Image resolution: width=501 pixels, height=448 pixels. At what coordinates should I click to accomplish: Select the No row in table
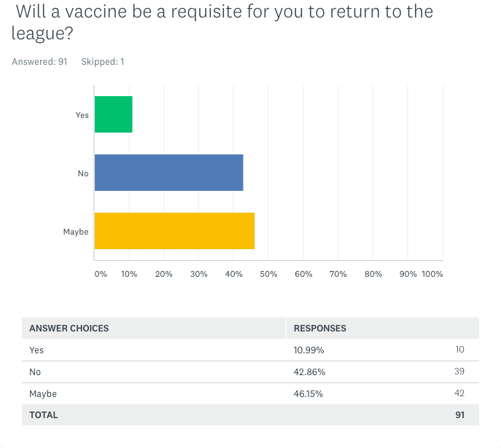250,372
